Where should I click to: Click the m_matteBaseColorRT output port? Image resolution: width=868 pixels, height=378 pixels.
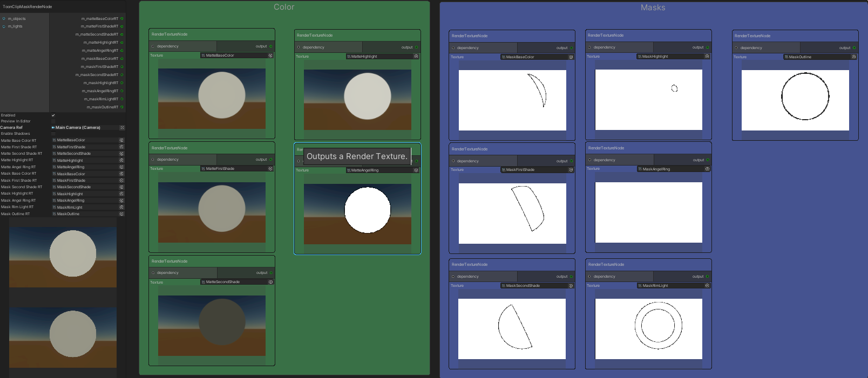click(122, 19)
